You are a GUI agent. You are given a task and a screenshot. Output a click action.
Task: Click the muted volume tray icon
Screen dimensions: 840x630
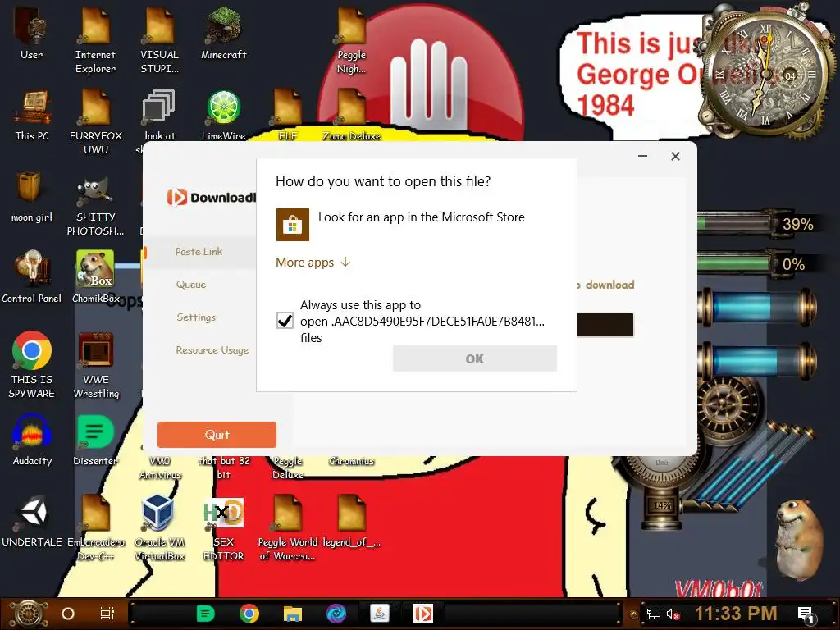click(673, 614)
